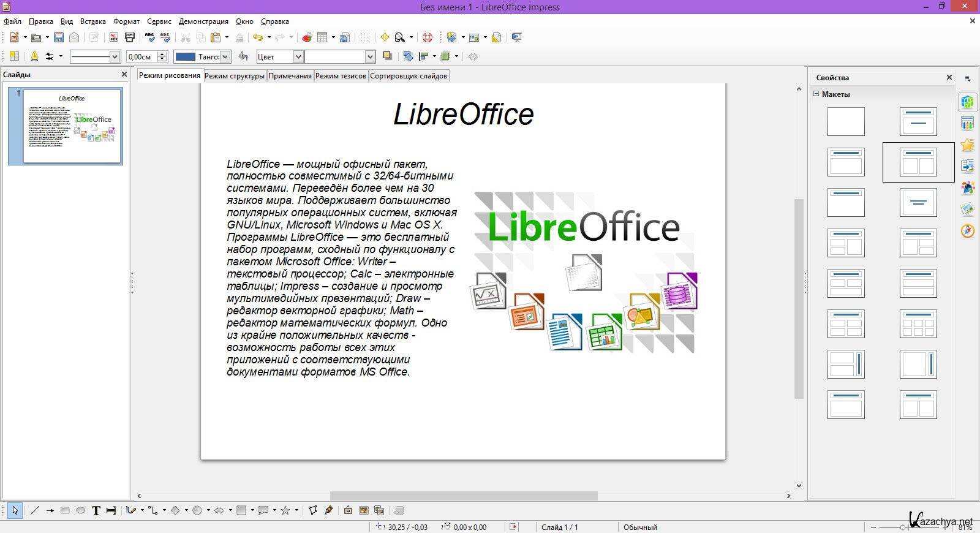
Task: Select the Rectangle drawing tool
Action: (65, 510)
